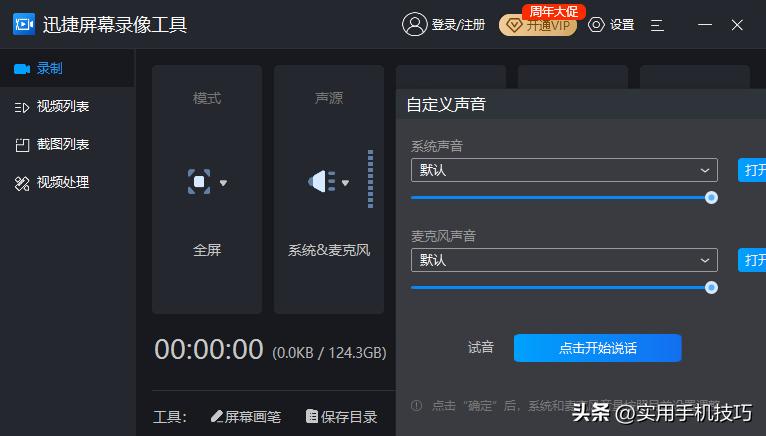
Task: Click the 00:00:00 recording timer
Action: click(x=209, y=349)
